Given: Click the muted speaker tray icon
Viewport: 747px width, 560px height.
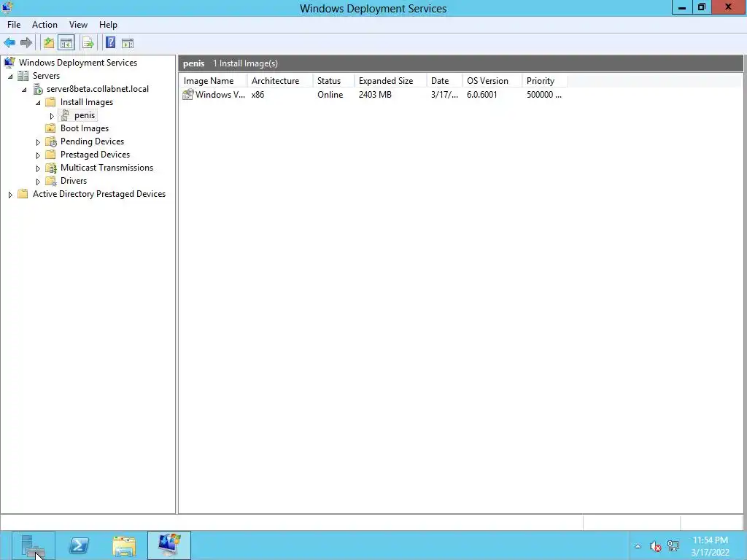Looking at the screenshot, I should pos(656,546).
